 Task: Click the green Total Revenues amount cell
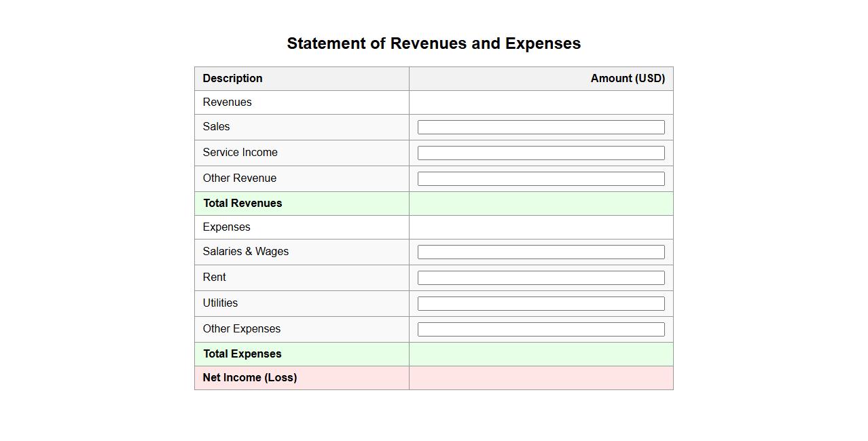[541, 204]
